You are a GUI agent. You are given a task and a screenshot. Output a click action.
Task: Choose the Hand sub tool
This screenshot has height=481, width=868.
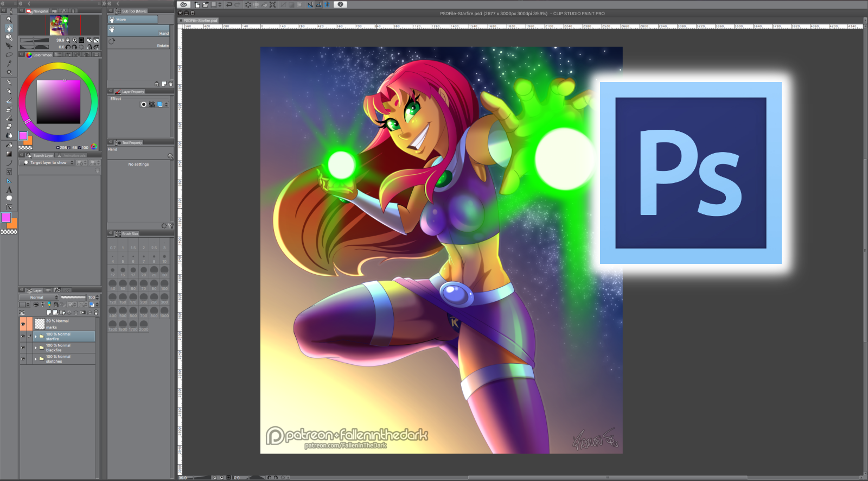(x=139, y=31)
